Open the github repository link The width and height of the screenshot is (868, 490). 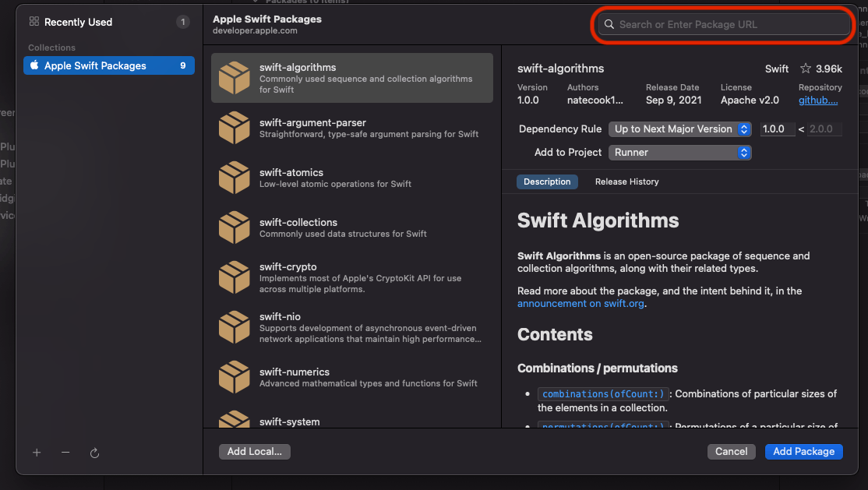coord(818,100)
